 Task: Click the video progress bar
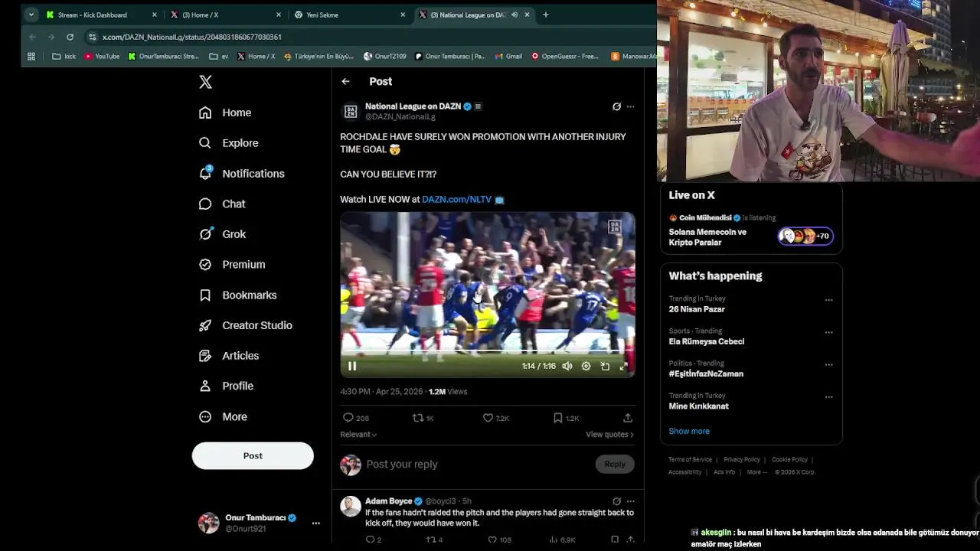[488, 352]
